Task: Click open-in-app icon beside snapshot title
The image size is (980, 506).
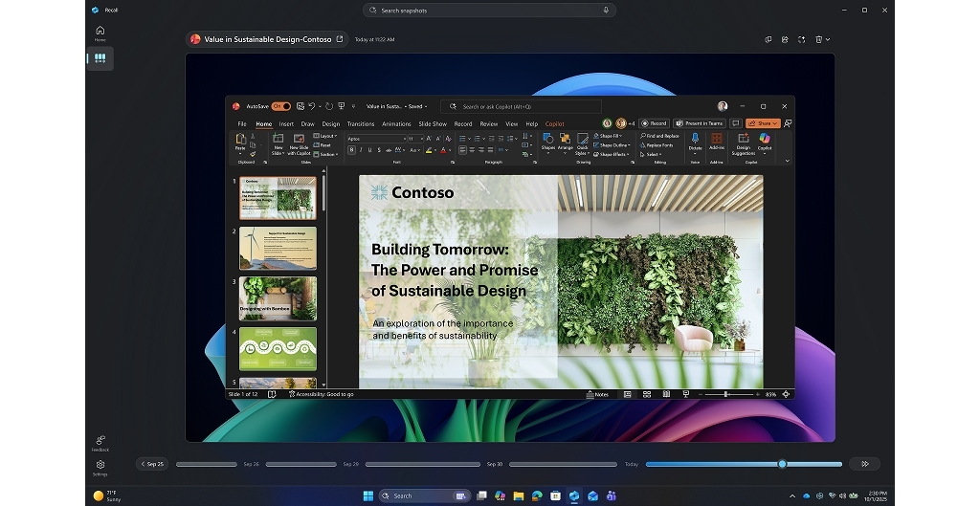Action: tap(340, 38)
